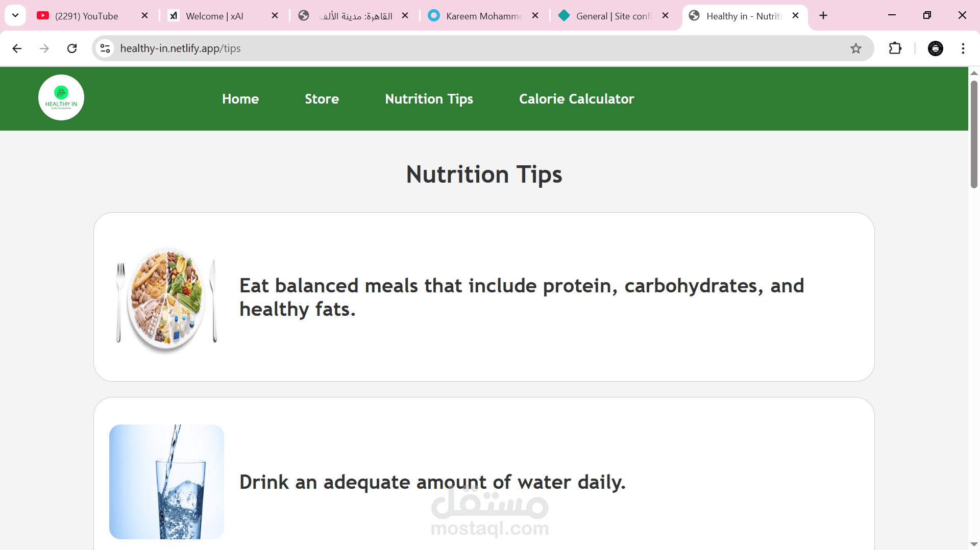This screenshot has width=980, height=550.
Task: Open Chrome's three-dot menu
Action: (x=963, y=48)
